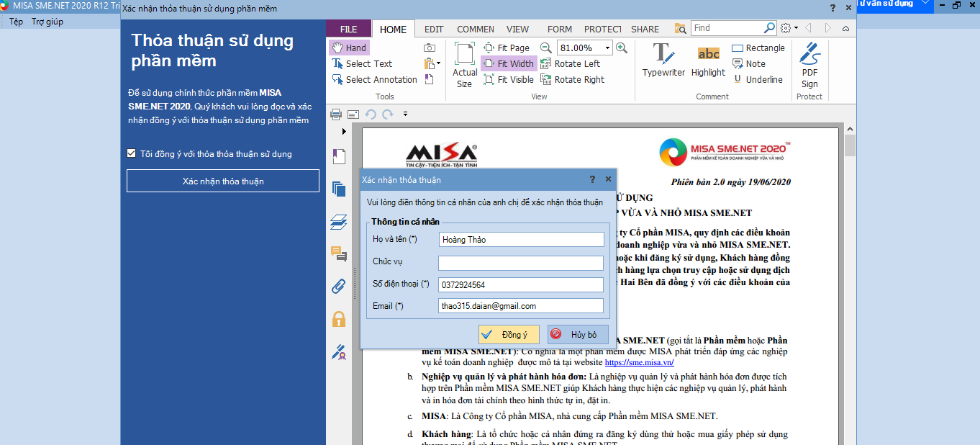Viewport: 980px width, 445px height.
Task: Click the redo arrow
Action: 388,114
